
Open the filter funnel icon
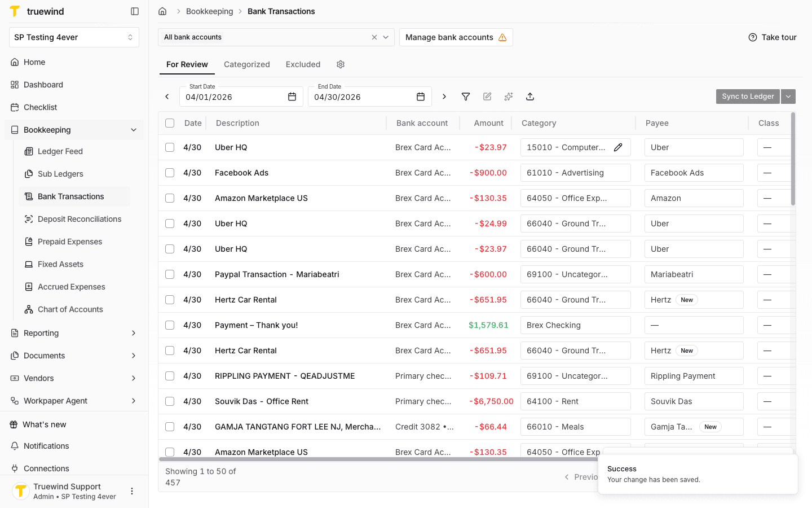[x=466, y=97]
